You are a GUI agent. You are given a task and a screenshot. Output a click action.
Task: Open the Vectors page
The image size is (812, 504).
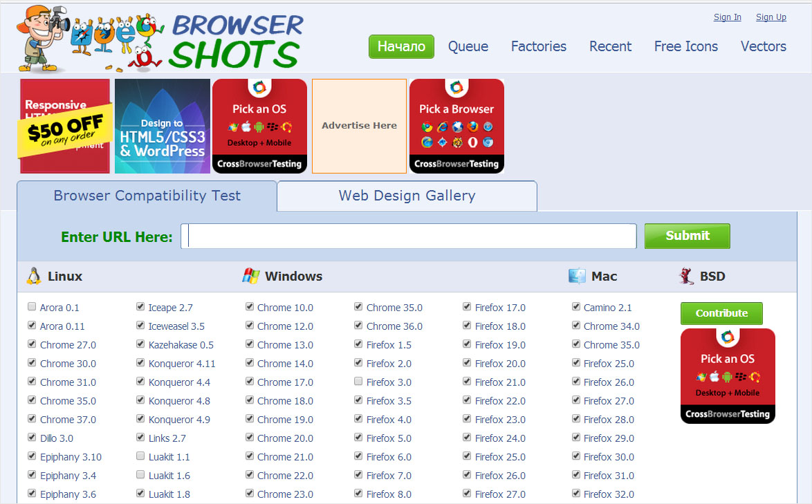point(764,46)
